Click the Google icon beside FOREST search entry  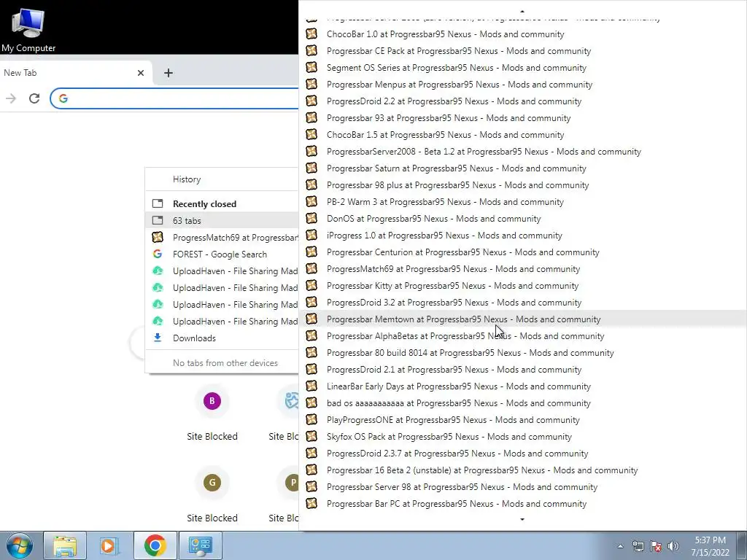pos(158,254)
